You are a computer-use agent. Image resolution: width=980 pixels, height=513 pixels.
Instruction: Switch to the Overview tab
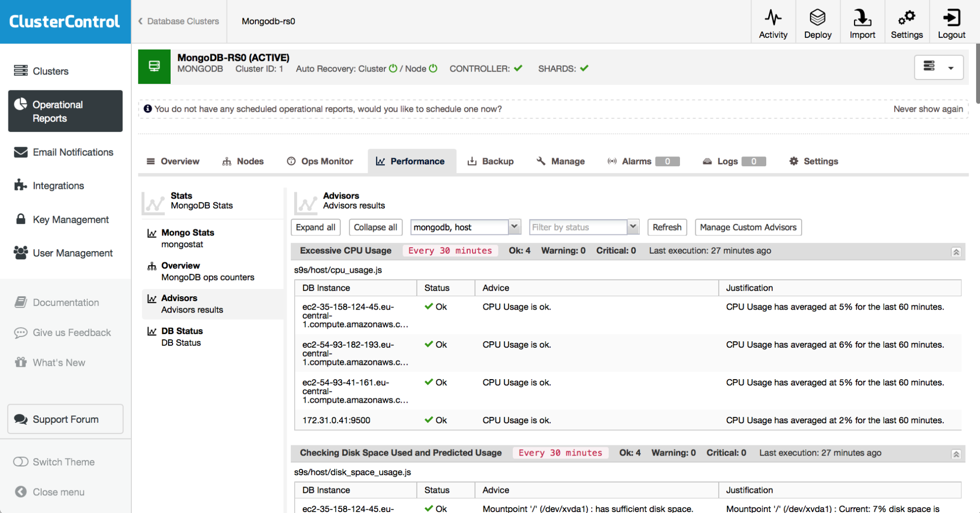pos(173,161)
